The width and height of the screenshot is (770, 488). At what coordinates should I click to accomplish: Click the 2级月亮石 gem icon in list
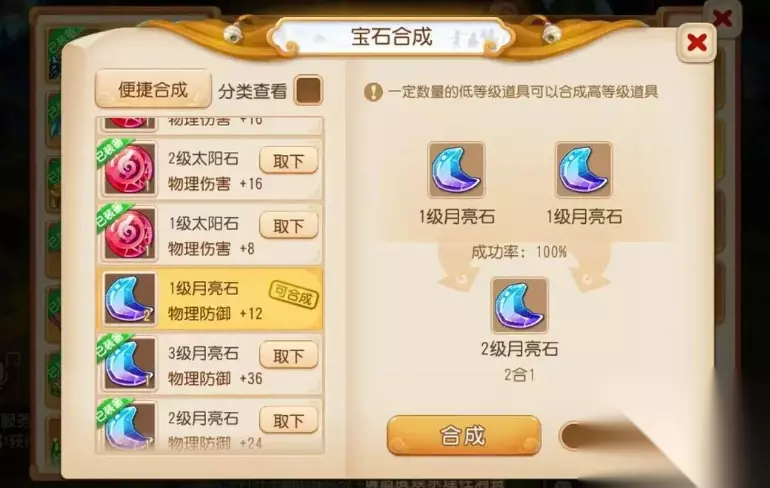pos(130,426)
